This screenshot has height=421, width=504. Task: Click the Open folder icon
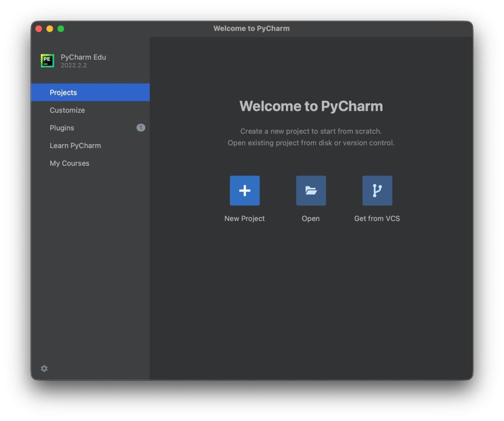click(311, 191)
